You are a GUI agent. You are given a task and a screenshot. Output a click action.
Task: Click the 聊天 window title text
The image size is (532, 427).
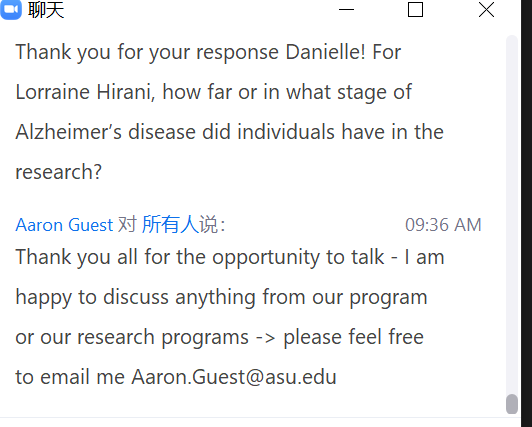[46, 10]
